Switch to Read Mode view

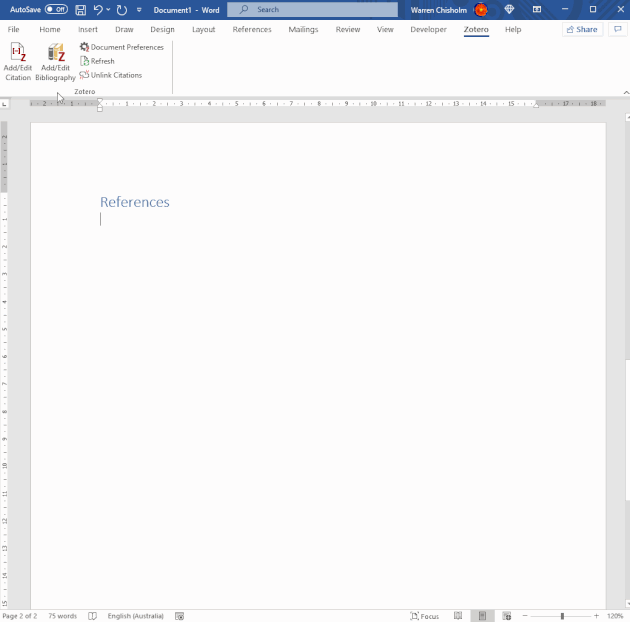(x=458, y=616)
